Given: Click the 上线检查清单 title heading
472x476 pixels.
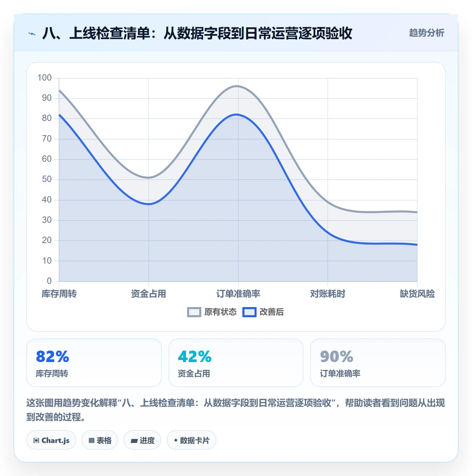Looking at the screenshot, I should pos(197,33).
